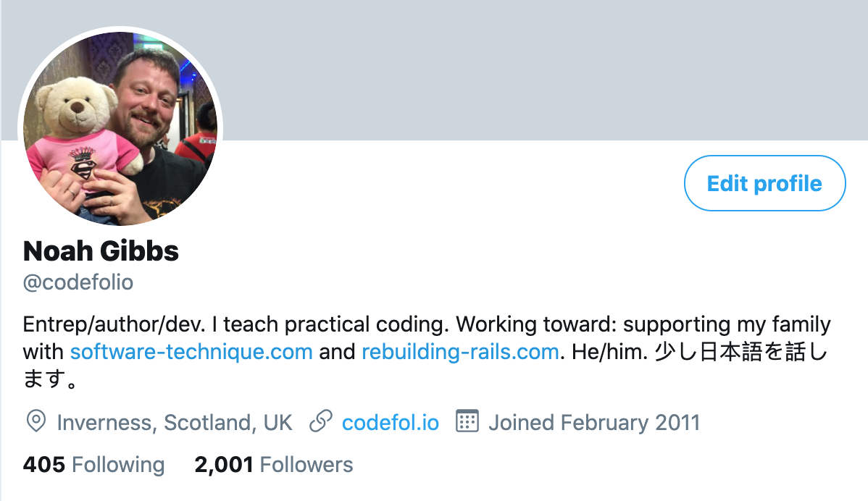Click the chain link icon
The image size is (868, 501).
click(x=321, y=421)
